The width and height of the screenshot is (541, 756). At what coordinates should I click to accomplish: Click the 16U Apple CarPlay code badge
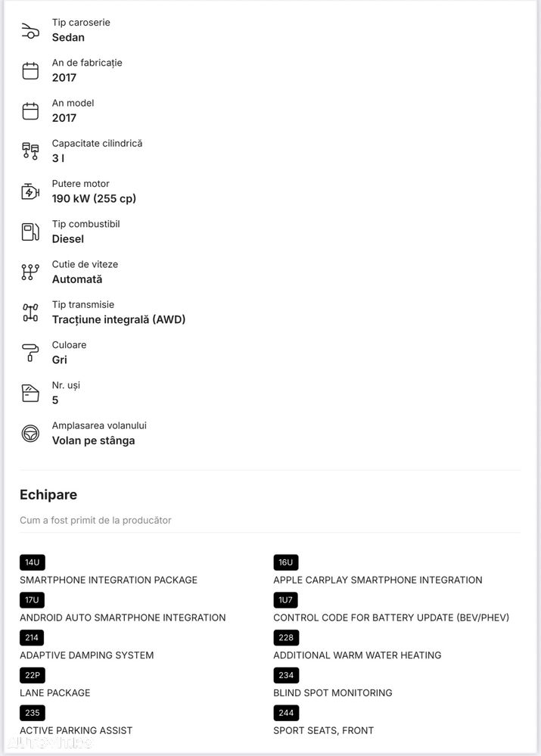[286, 562]
